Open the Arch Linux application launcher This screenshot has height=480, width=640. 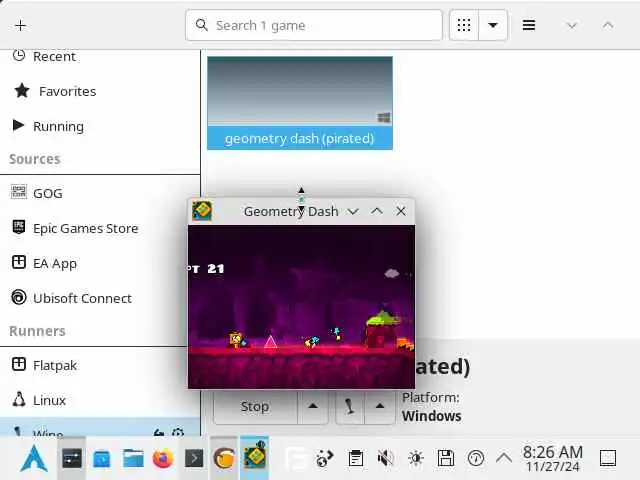pos(34,458)
